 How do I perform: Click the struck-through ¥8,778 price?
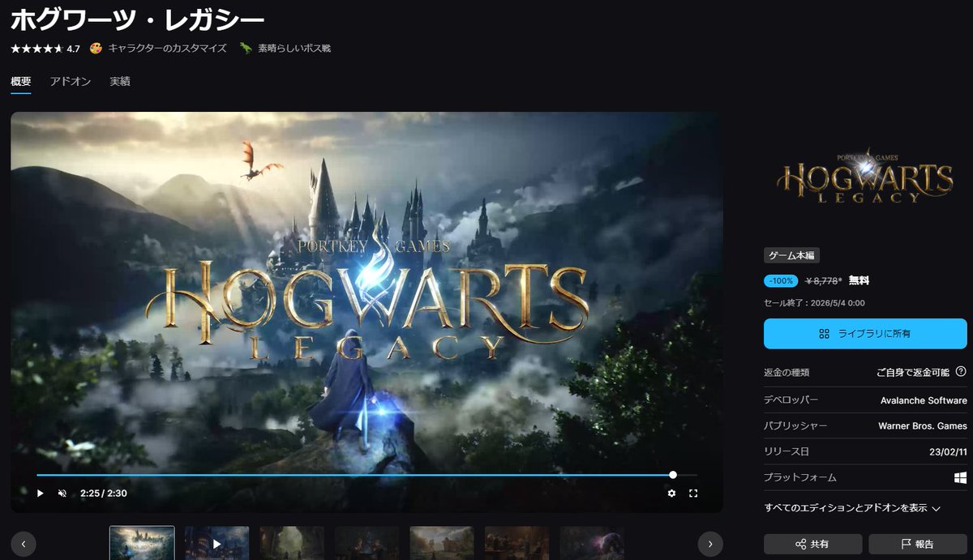824,281
